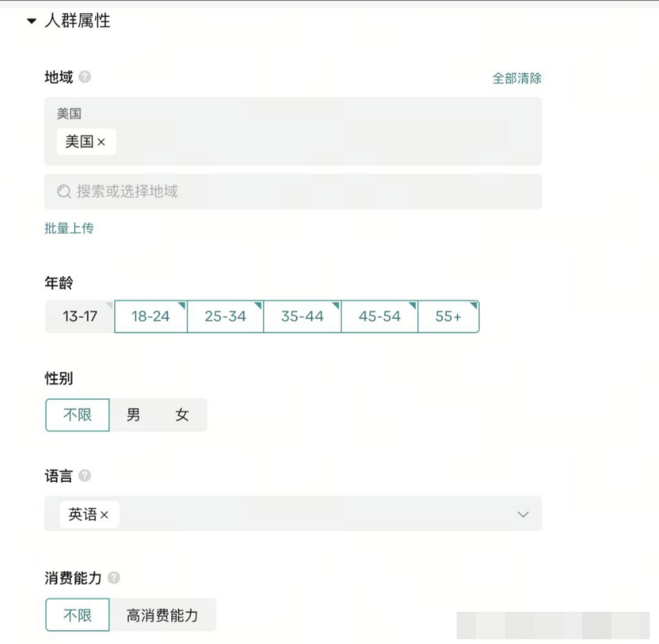Select the 13-17 age group
The width and height of the screenshot is (659, 644).
pos(80,317)
